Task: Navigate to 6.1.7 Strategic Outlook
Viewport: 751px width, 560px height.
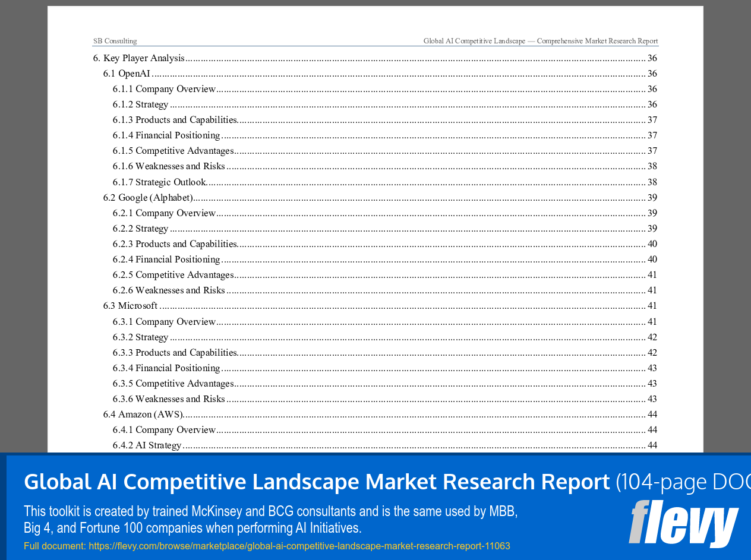Action: [159, 182]
